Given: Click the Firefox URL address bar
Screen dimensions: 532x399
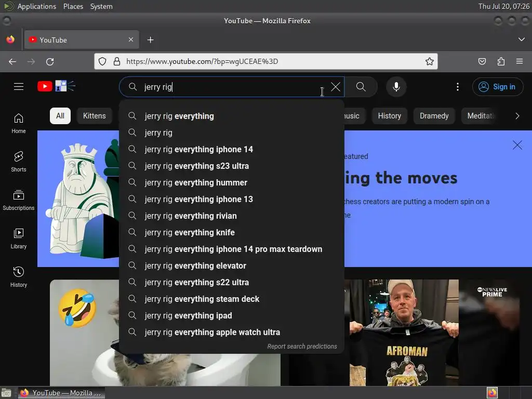Looking at the screenshot, I should point(266,61).
